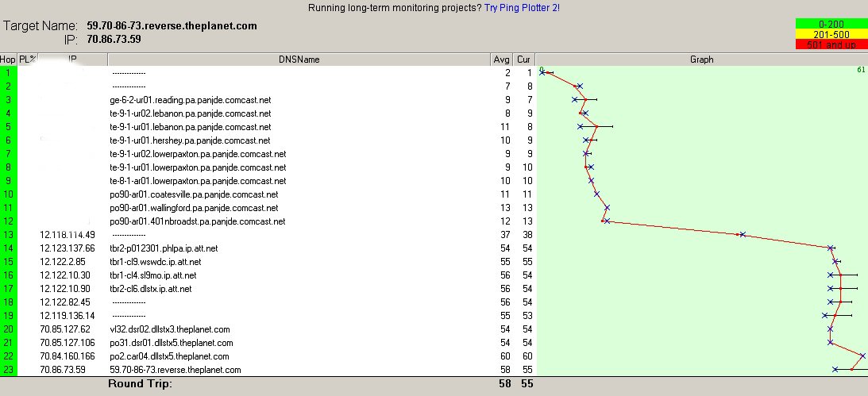
Task: Click the green hop number 23 cell
Action: [8, 370]
